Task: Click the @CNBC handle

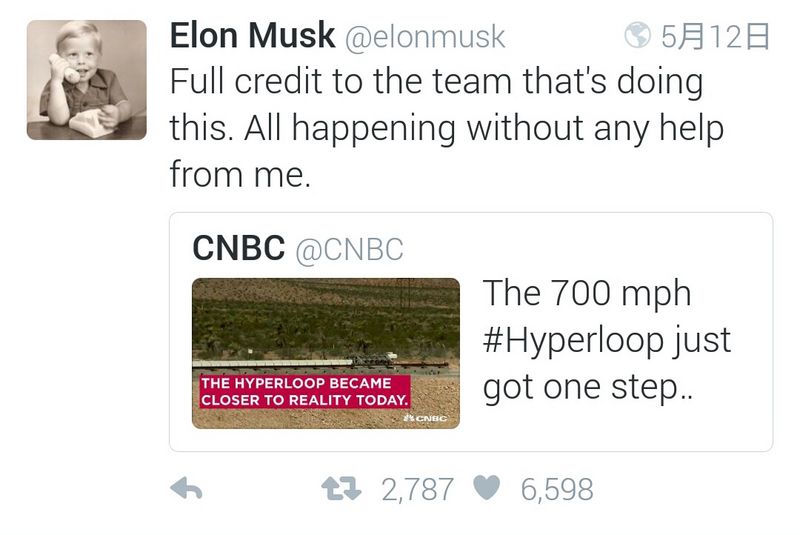Action: pos(349,250)
